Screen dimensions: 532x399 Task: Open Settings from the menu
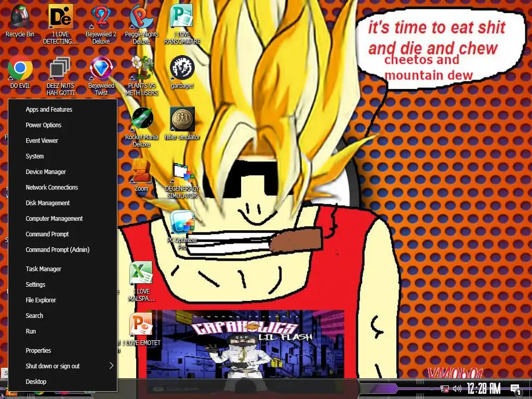click(63, 284)
